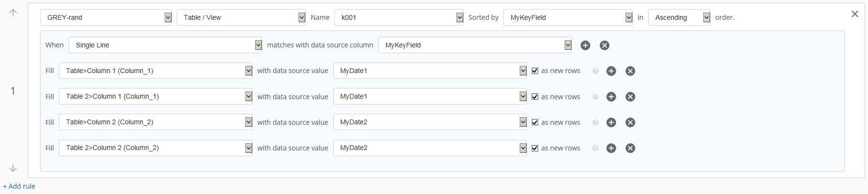Click the + Add rule link

(x=19, y=186)
